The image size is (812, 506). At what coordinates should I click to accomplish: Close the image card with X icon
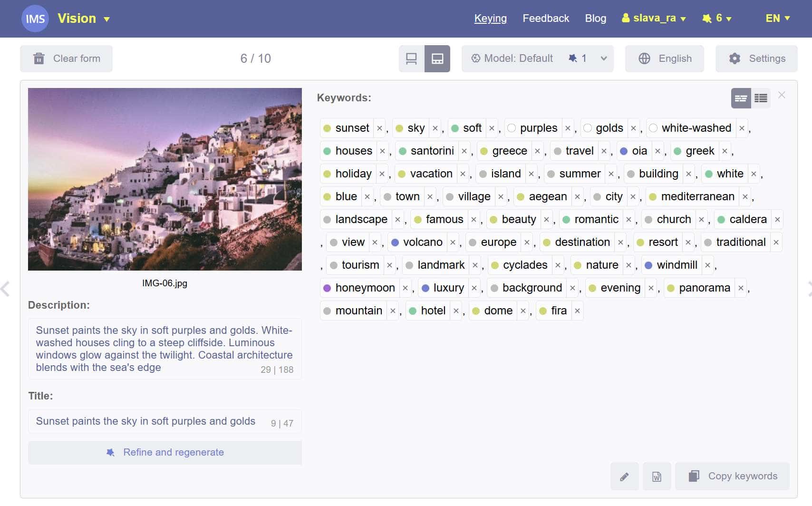(782, 95)
